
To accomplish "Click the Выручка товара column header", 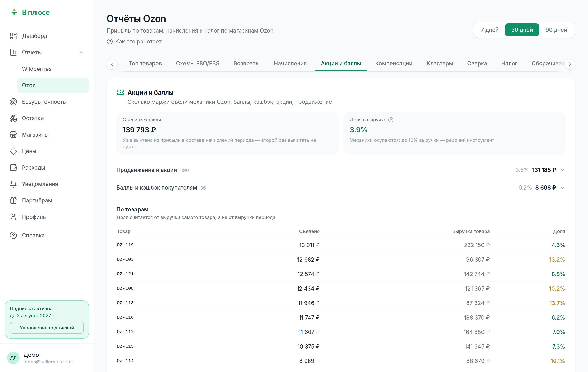I will 471,231.
